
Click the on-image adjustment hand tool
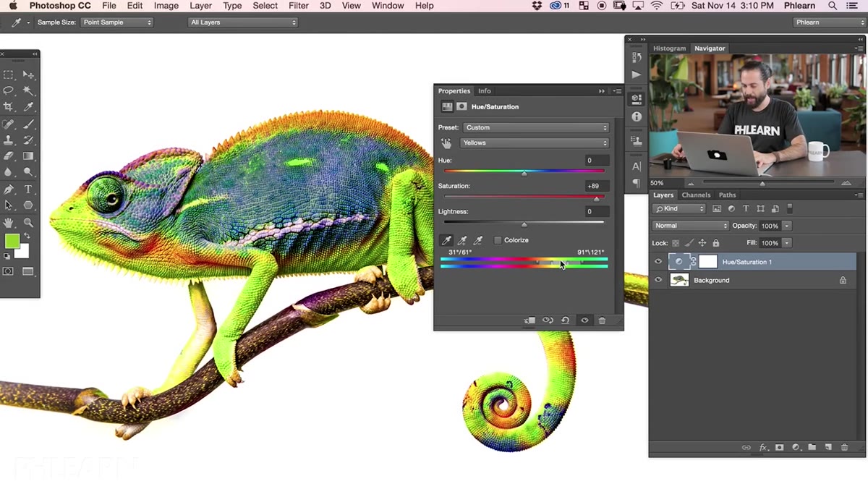point(446,143)
